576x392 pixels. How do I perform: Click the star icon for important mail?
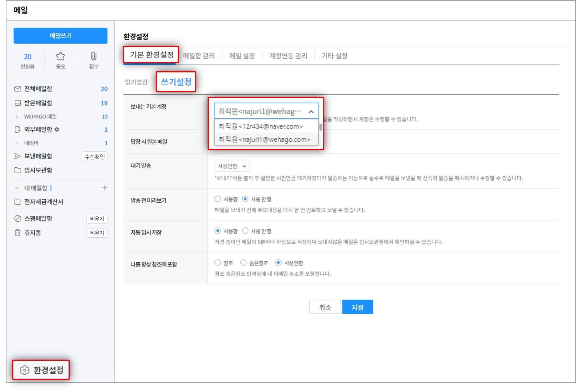60,57
